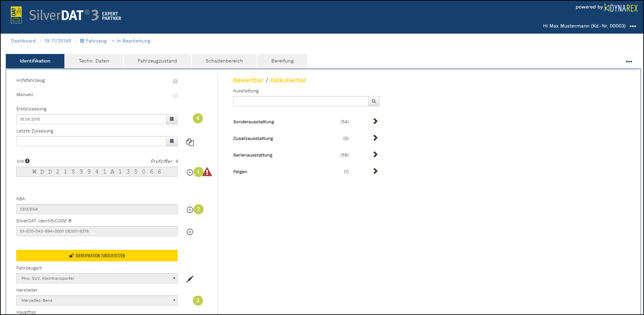This screenshot has height=315, width=644.
Task: Open the Hersteller dropdown showing Mercedes-Benz
Action: (x=97, y=300)
